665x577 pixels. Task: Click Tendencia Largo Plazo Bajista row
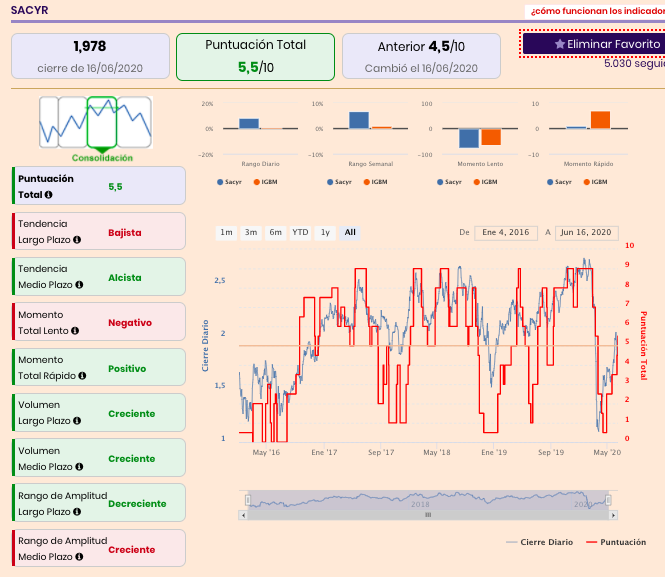(x=99, y=231)
